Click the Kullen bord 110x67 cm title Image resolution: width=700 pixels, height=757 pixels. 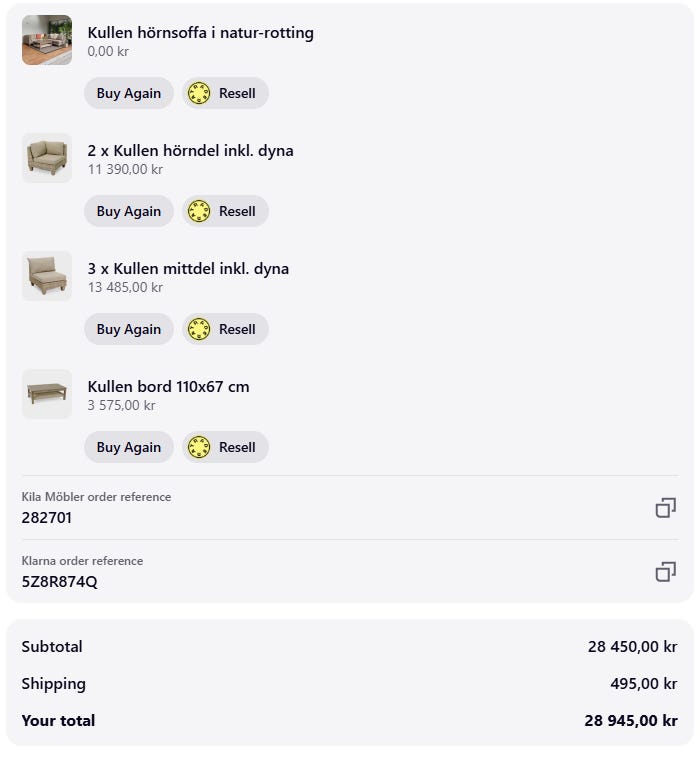[x=168, y=387]
